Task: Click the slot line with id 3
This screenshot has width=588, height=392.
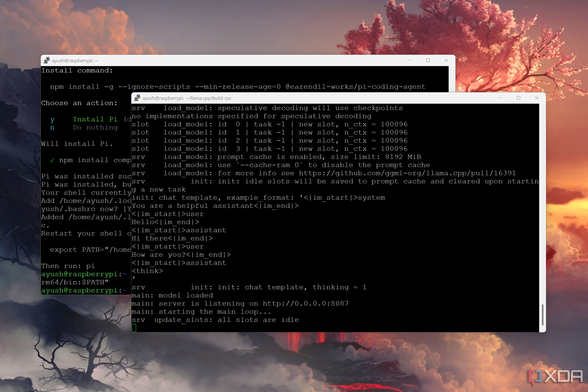Action: pyautogui.click(x=269, y=149)
